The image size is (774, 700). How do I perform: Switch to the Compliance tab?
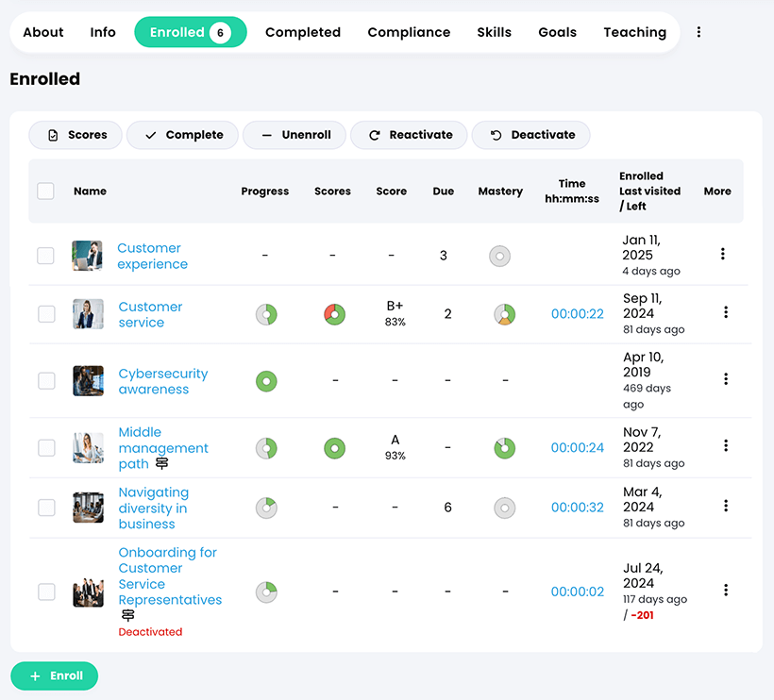pyautogui.click(x=409, y=31)
